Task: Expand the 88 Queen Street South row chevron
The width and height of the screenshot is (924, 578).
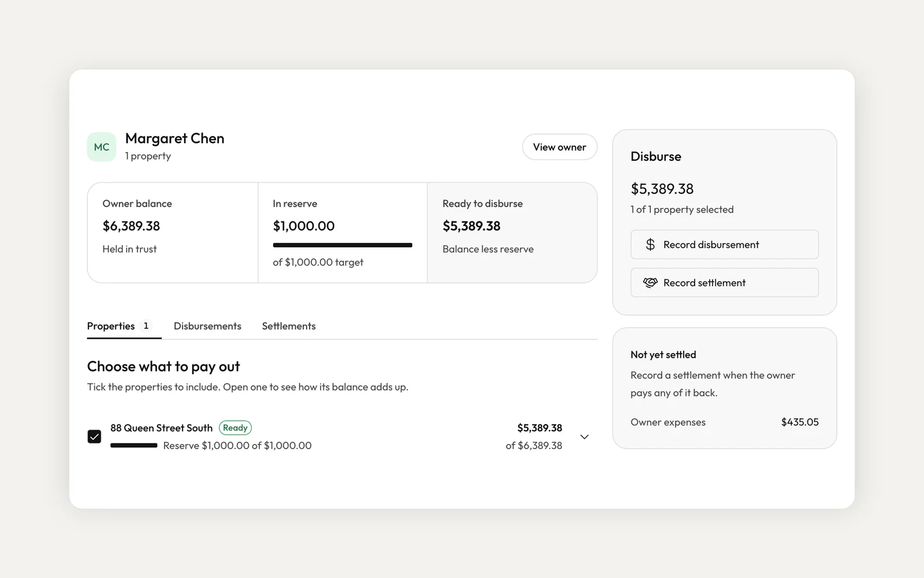Action: click(x=584, y=437)
